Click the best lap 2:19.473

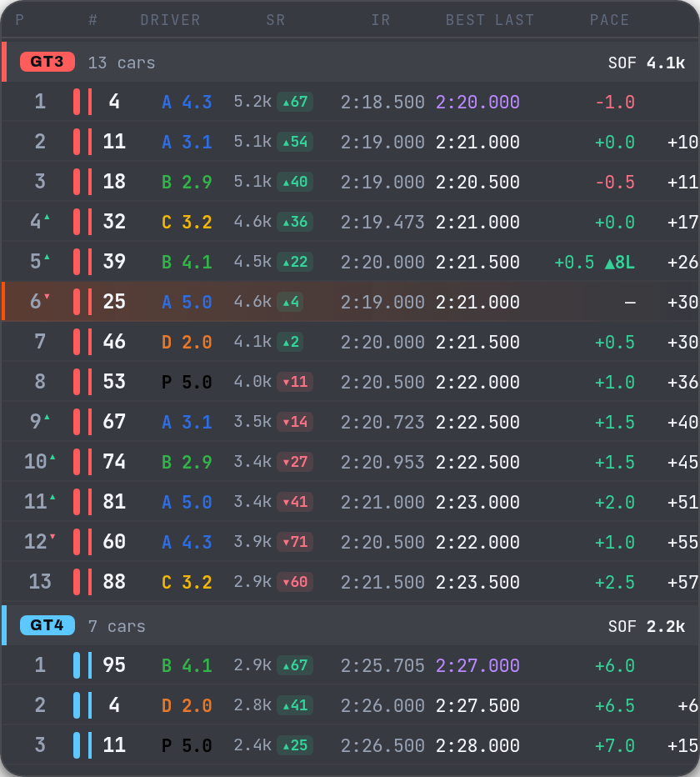pos(382,222)
